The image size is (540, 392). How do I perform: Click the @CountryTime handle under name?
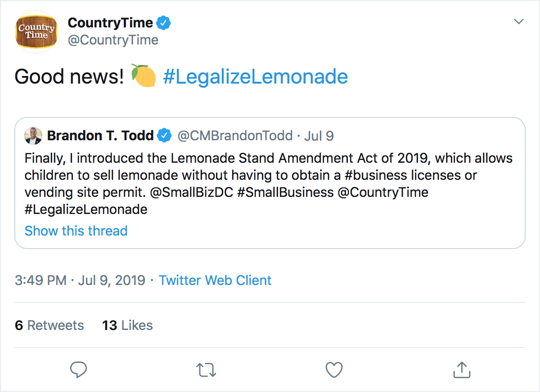pyautogui.click(x=113, y=40)
